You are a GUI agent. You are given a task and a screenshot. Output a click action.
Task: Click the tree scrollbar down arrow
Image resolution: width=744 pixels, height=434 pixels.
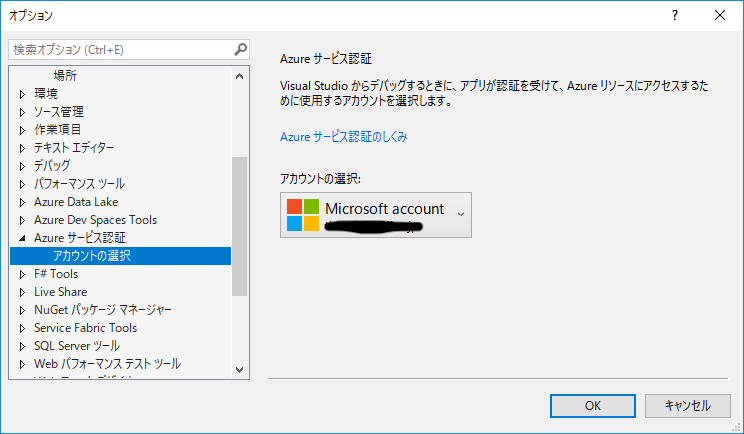[240, 370]
